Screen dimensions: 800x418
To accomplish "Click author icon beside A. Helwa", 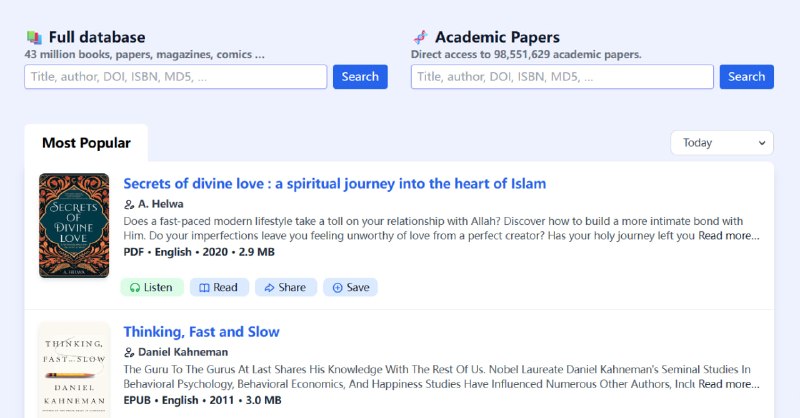I will [129, 205].
